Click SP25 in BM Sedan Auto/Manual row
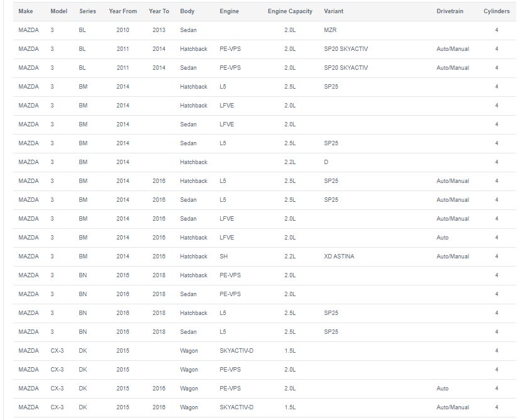 point(331,200)
